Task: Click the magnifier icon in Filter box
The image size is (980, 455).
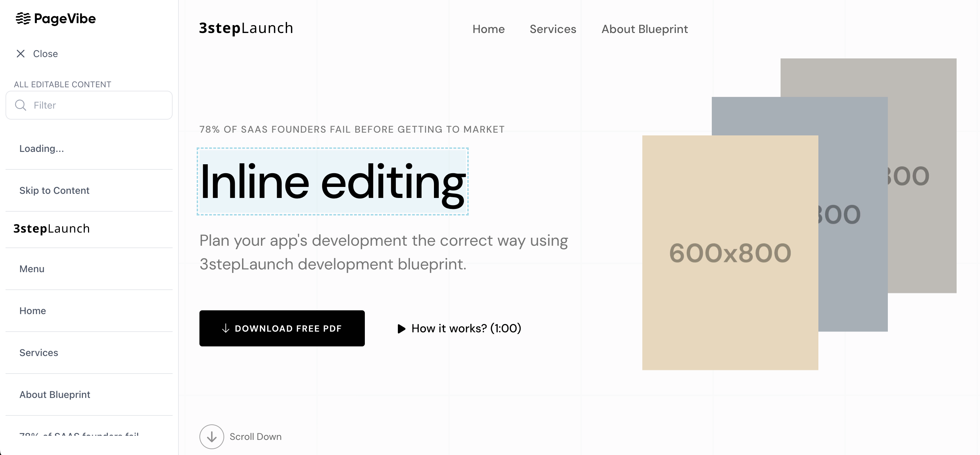Action: pos(21,105)
